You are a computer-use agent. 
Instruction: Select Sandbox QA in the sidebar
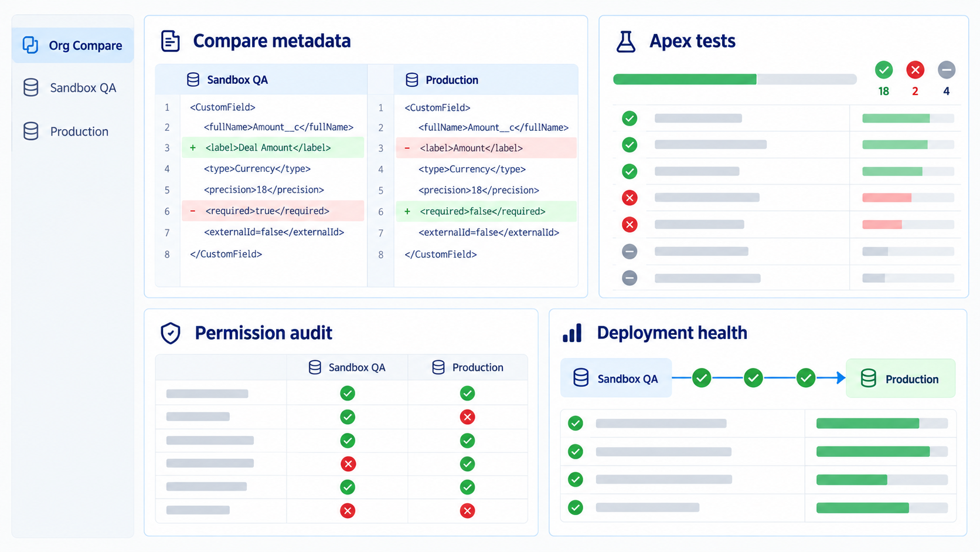[73, 87]
